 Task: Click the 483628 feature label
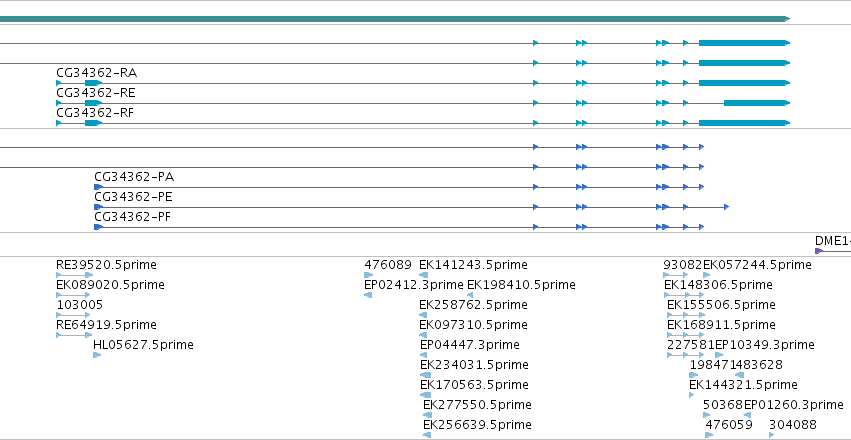[759, 365]
